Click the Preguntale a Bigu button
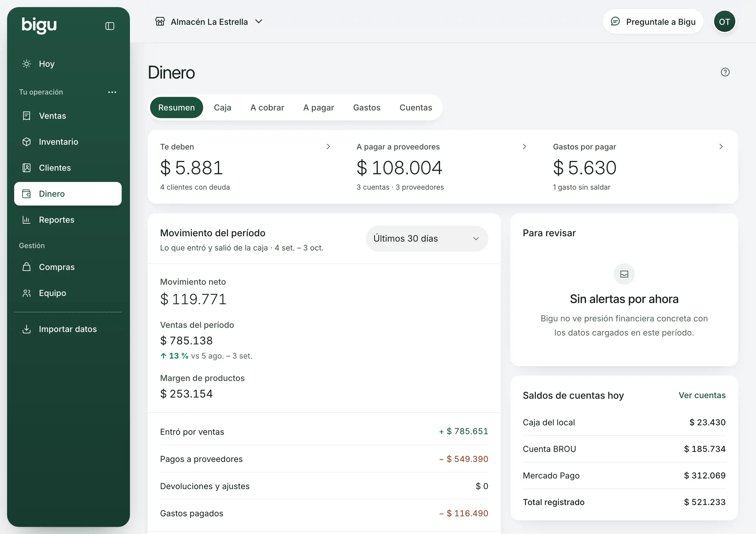 (653, 22)
